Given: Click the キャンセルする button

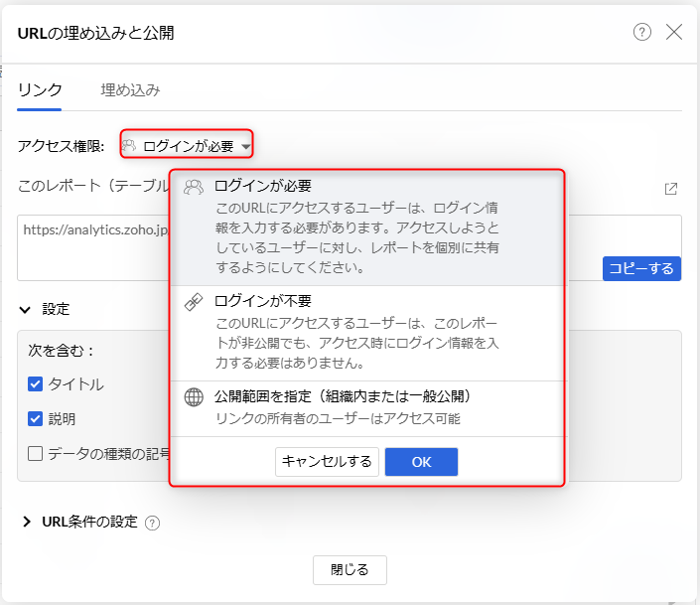Looking at the screenshot, I should (327, 461).
